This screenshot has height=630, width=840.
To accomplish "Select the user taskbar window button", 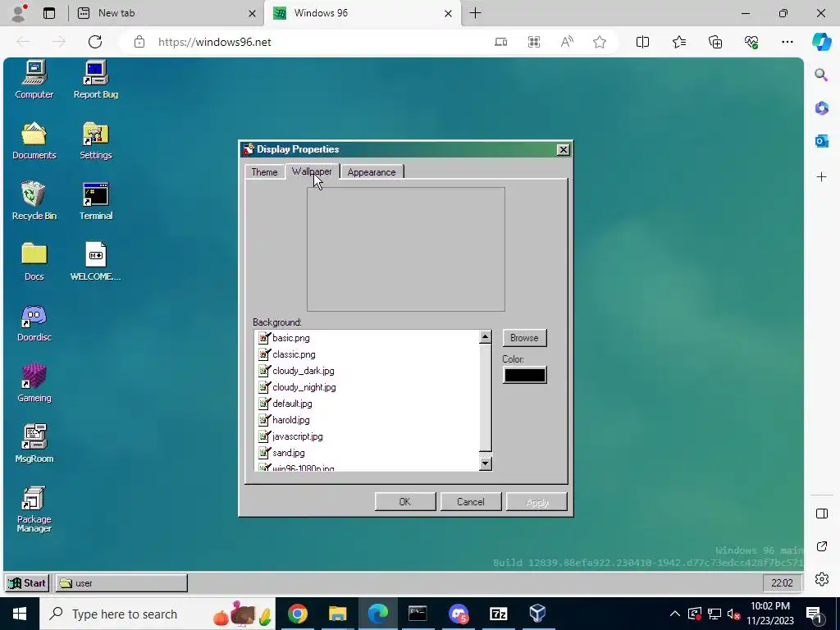I will coord(121,583).
